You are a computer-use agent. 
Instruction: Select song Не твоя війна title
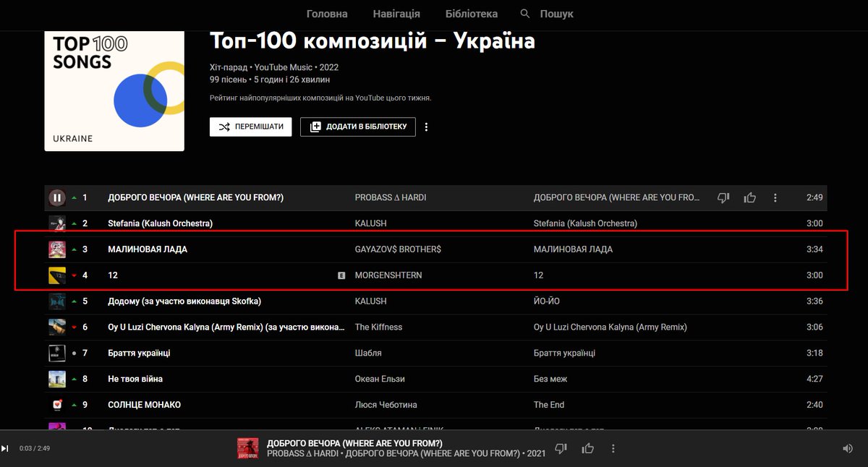135,379
